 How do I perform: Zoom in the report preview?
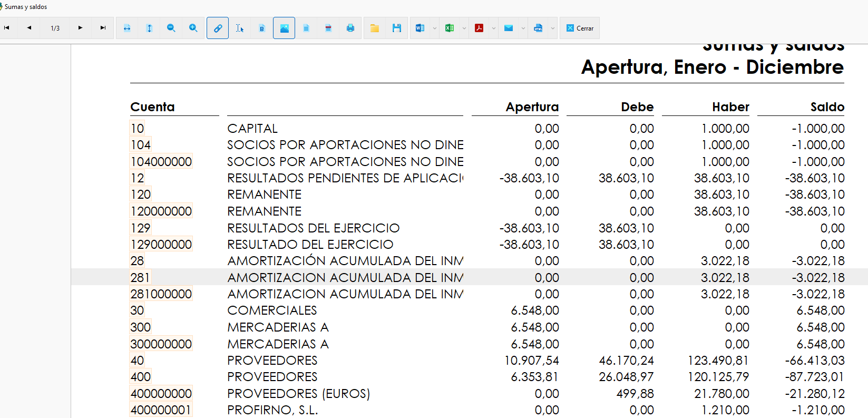(193, 28)
